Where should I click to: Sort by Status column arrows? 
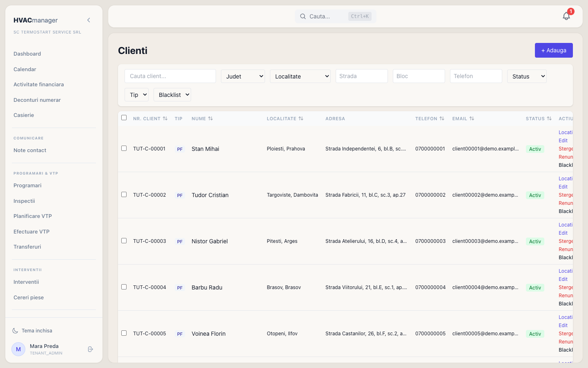549,119
